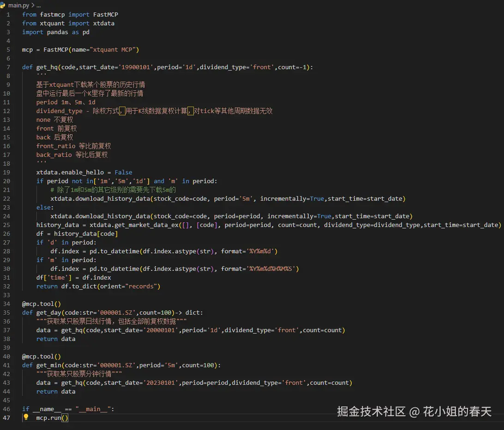
Task: Click 'mcp.run()' on line 47
Action: [x=52, y=418]
